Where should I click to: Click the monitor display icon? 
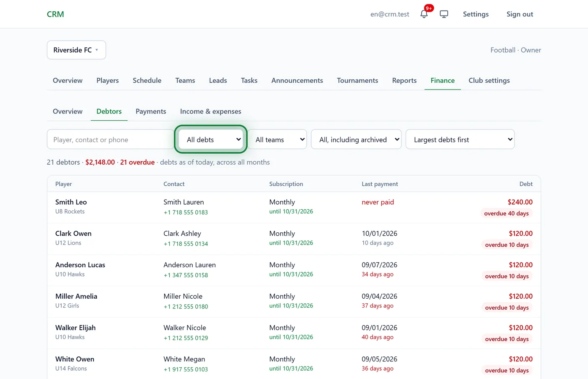coord(444,14)
